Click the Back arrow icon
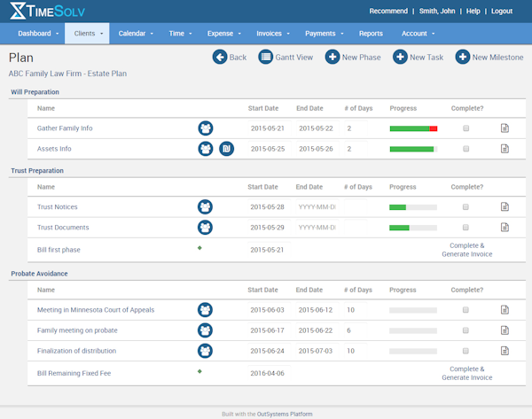 point(220,57)
